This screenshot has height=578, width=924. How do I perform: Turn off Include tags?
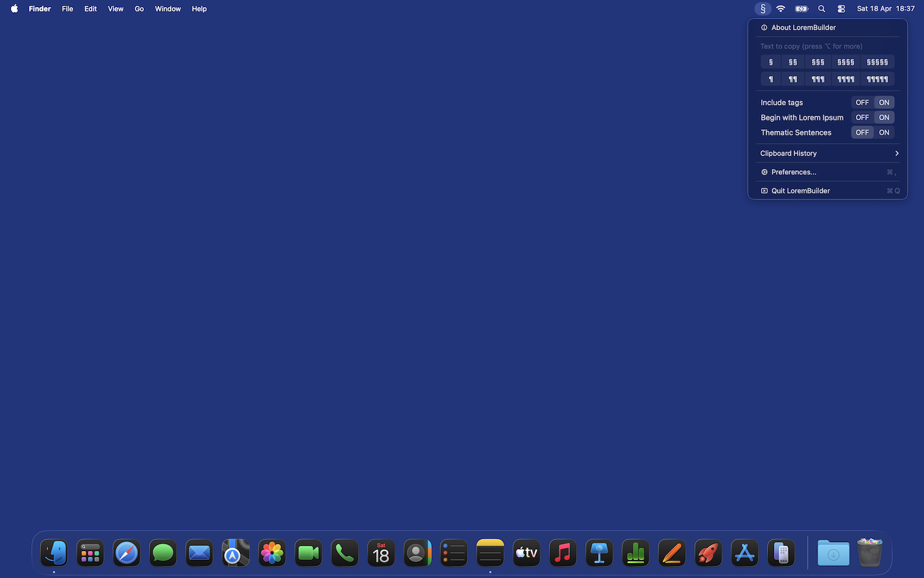click(862, 102)
